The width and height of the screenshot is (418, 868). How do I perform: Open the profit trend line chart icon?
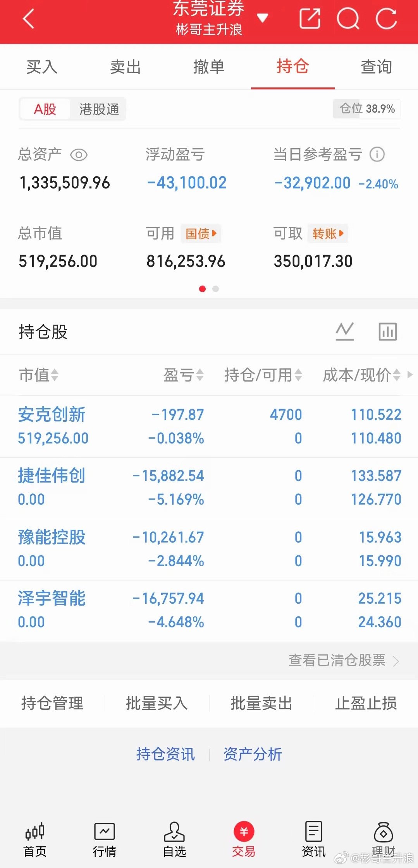345,332
